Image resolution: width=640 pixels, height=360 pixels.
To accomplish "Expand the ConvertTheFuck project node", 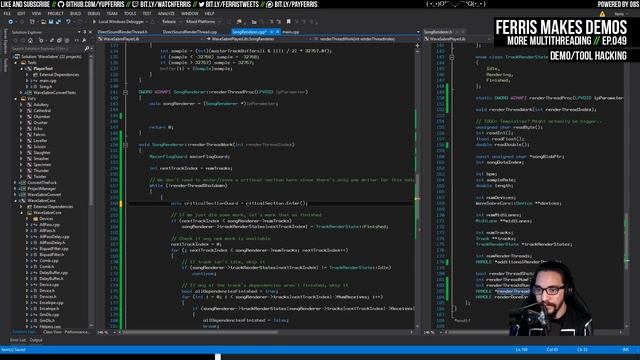I will coord(16,183).
